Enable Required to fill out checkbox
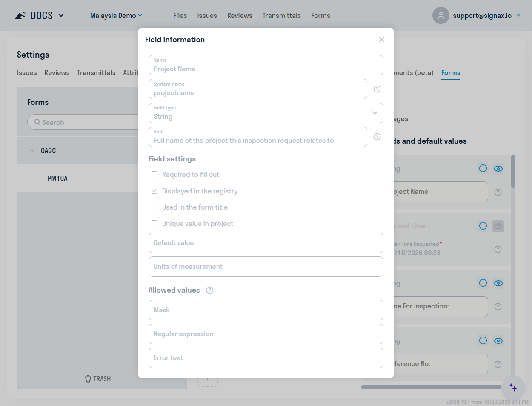The image size is (532, 406). [x=154, y=174]
